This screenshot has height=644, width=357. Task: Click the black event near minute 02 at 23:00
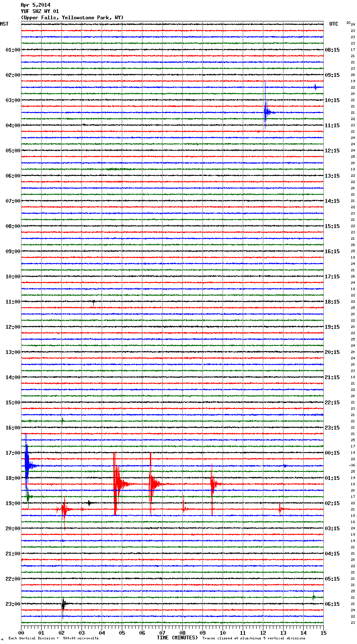(63, 605)
